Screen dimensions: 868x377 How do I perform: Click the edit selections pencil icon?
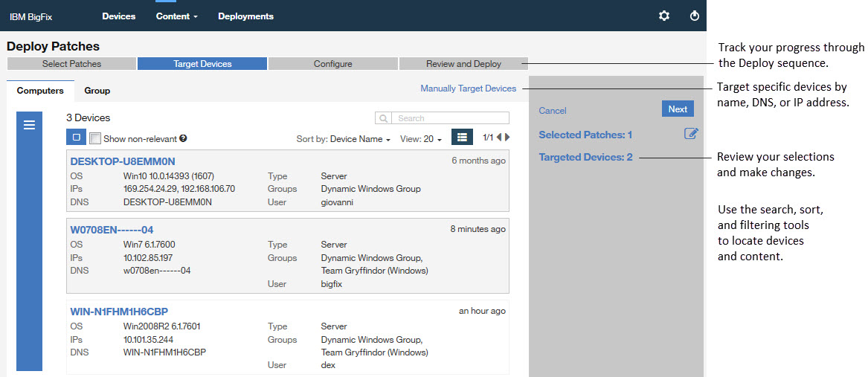tap(691, 134)
